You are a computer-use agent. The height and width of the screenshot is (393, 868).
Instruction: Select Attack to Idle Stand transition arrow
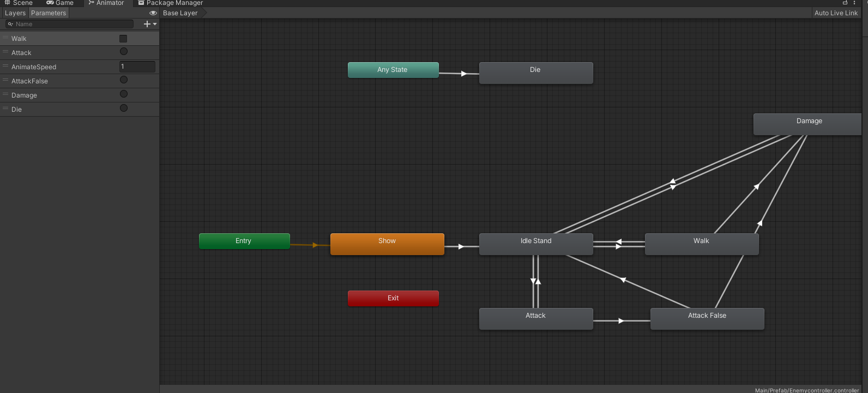(x=538, y=281)
